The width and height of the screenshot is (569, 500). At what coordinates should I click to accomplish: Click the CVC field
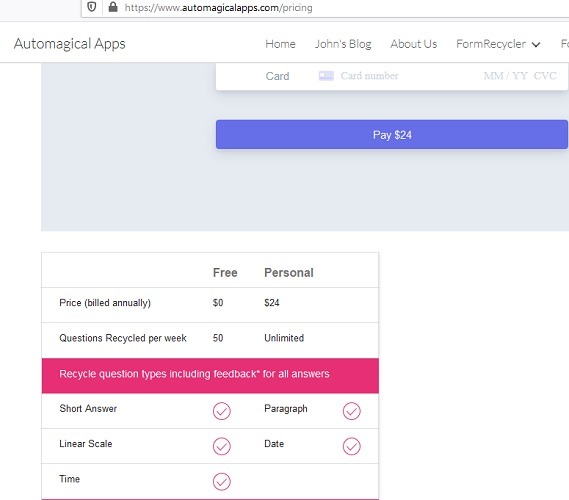pyautogui.click(x=545, y=76)
